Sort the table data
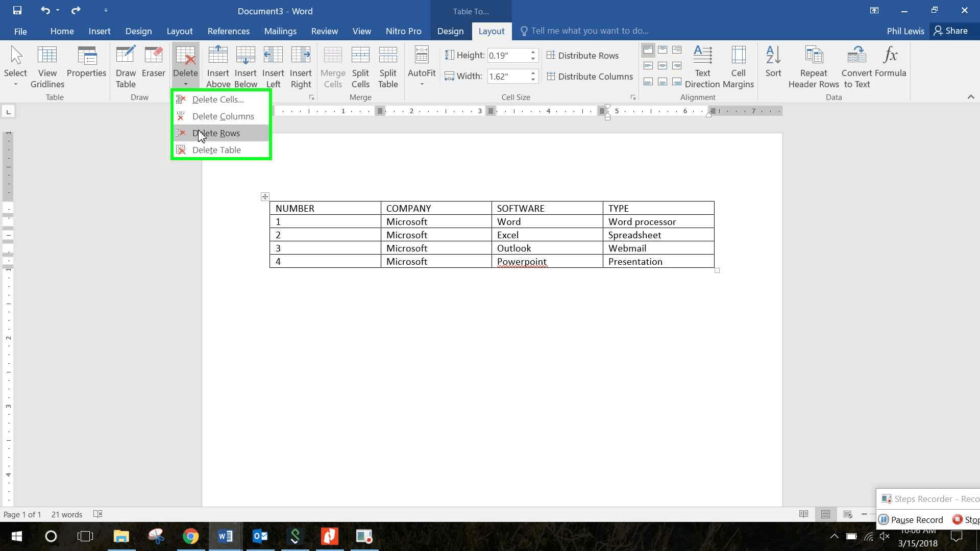 [773, 65]
